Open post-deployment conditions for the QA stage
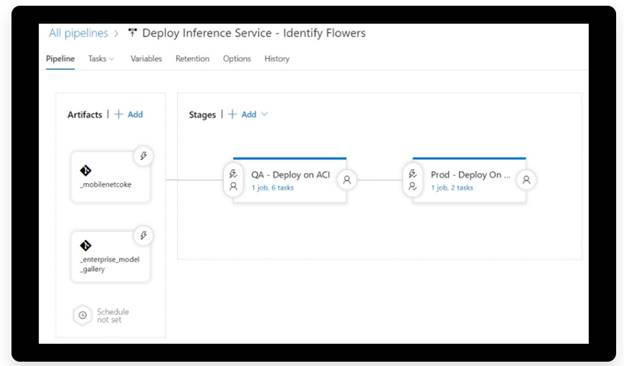 click(347, 180)
